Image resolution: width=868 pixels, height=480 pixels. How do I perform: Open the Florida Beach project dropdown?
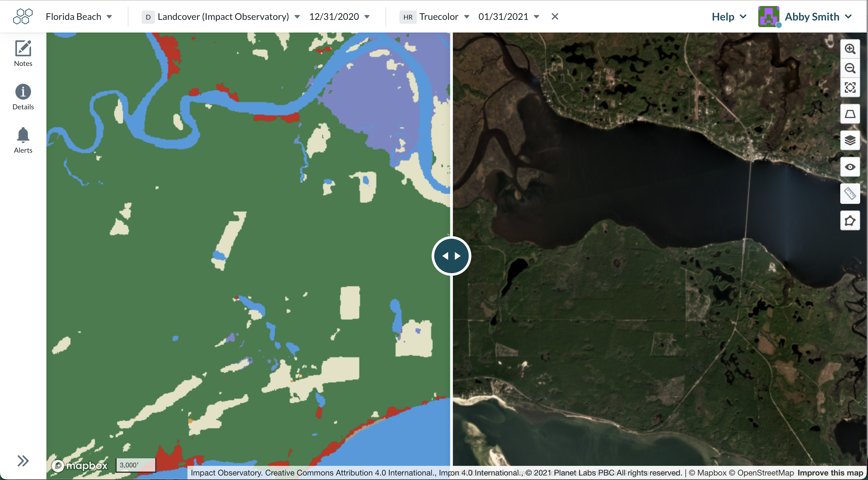click(x=79, y=17)
